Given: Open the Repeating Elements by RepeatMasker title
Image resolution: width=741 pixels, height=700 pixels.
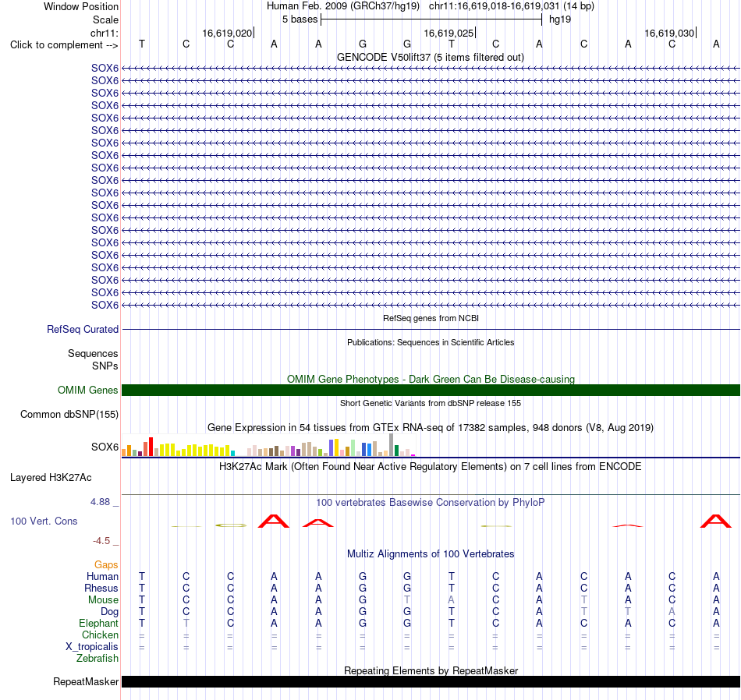Looking at the screenshot, I should [x=431, y=670].
